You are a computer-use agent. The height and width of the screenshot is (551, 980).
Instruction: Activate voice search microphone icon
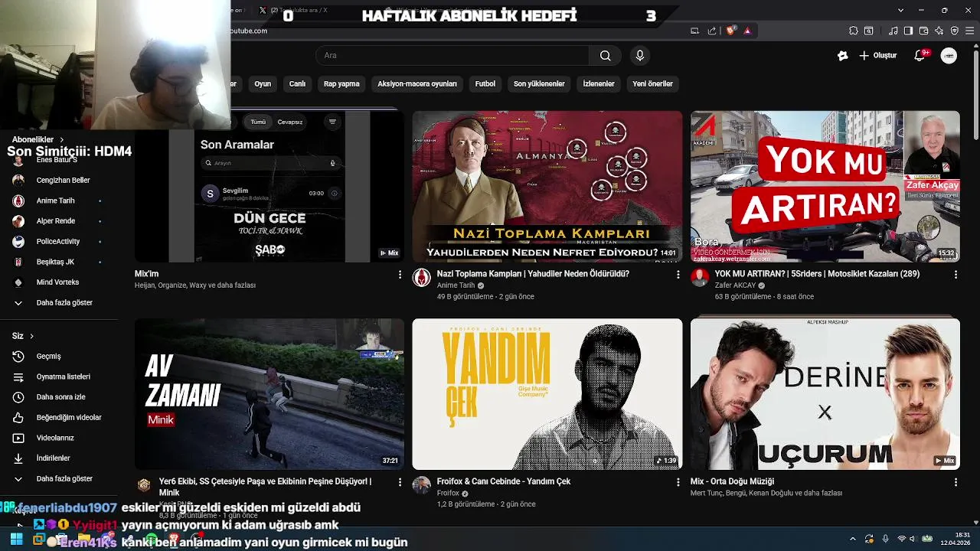click(640, 55)
